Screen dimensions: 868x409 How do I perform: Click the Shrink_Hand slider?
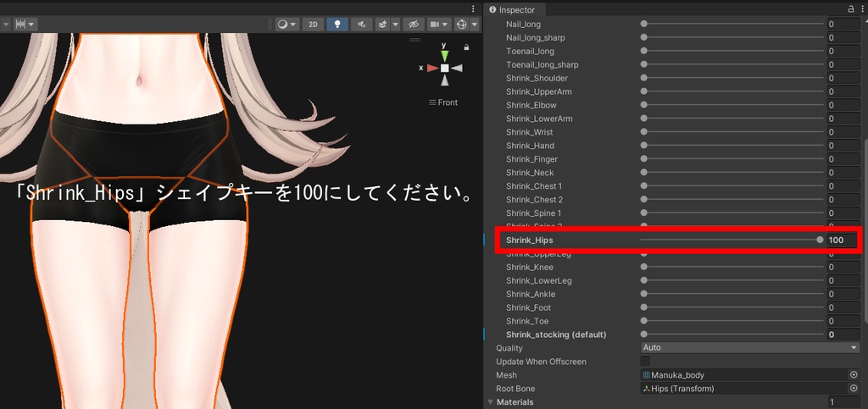point(733,146)
